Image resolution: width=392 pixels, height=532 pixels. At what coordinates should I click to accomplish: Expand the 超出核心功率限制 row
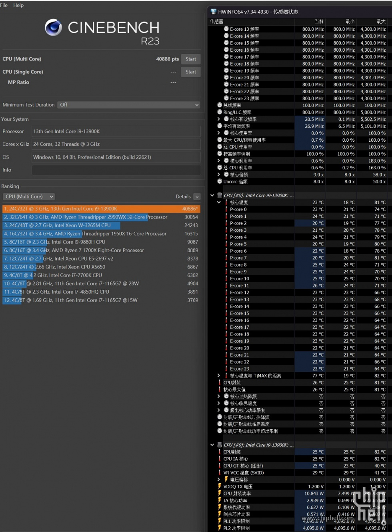click(x=219, y=410)
